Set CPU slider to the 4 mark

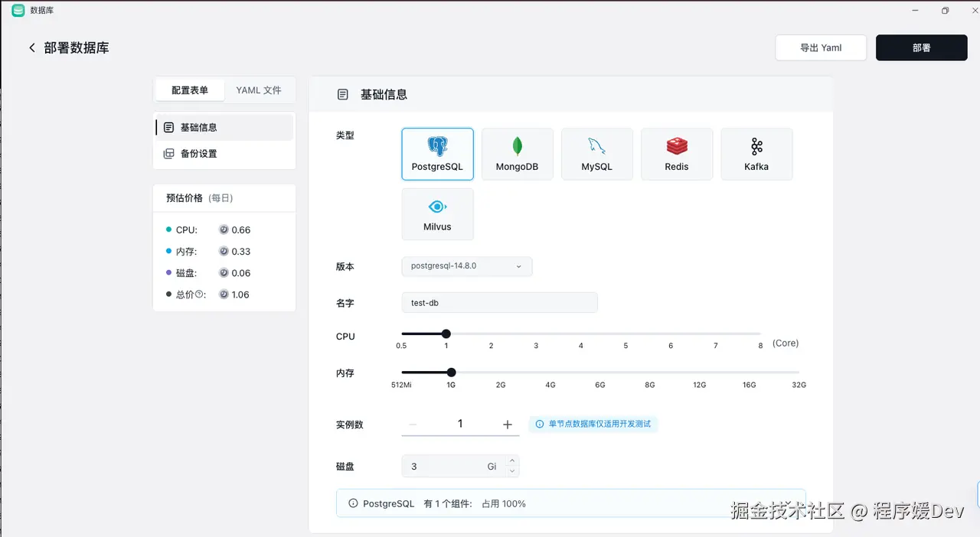pyautogui.click(x=581, y=334)
